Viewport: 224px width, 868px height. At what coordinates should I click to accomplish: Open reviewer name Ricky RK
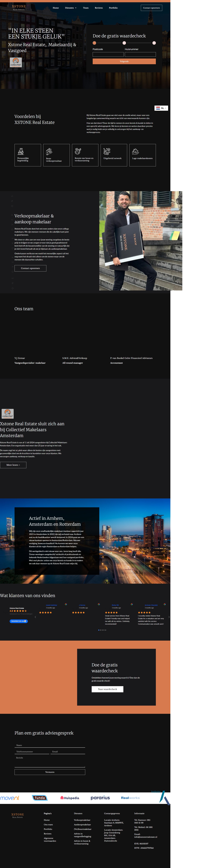[115, 605]
